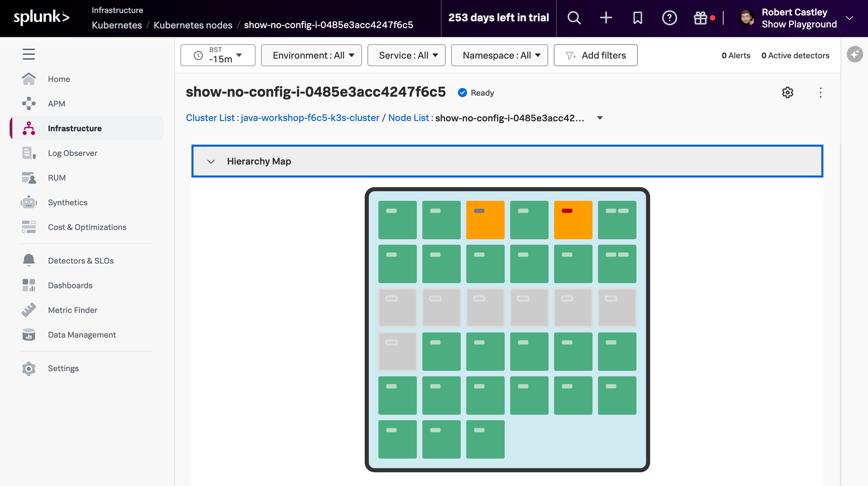Click the Synthetics robot icon
The height and width of the screenshot is (486, 868).
(x=29, y=202)
